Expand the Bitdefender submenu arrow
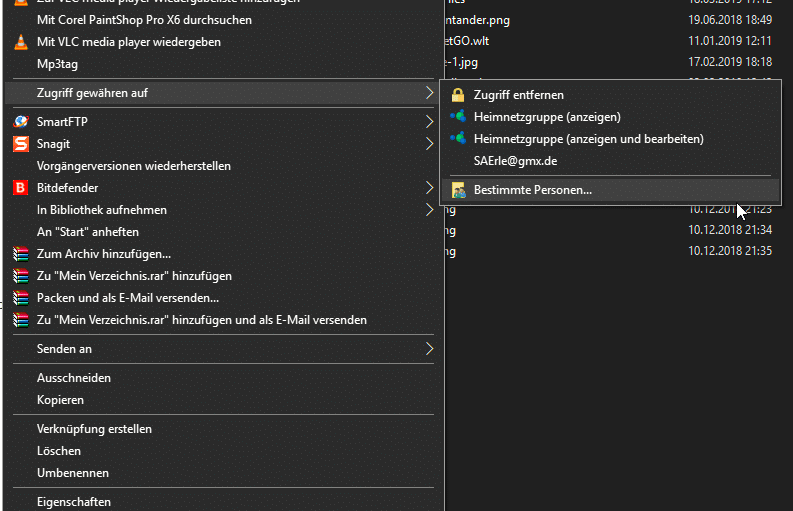The width and height of the screenshot is (793, 511). 429,188
